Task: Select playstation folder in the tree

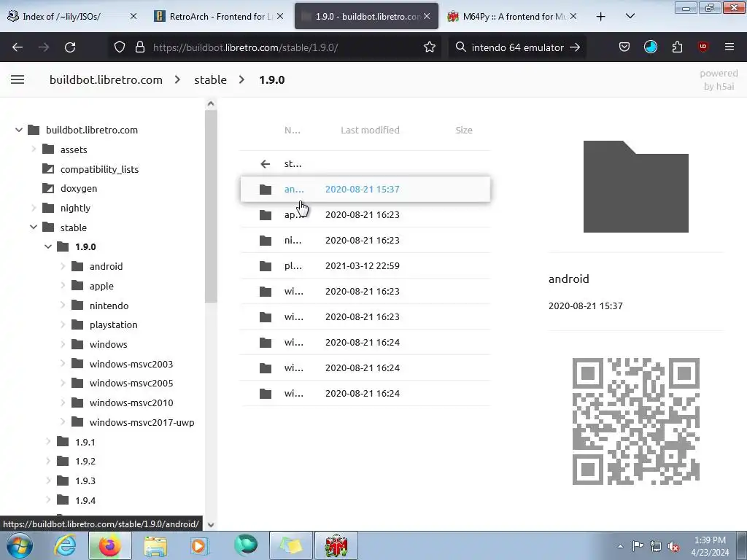Action: pos(113,324)
